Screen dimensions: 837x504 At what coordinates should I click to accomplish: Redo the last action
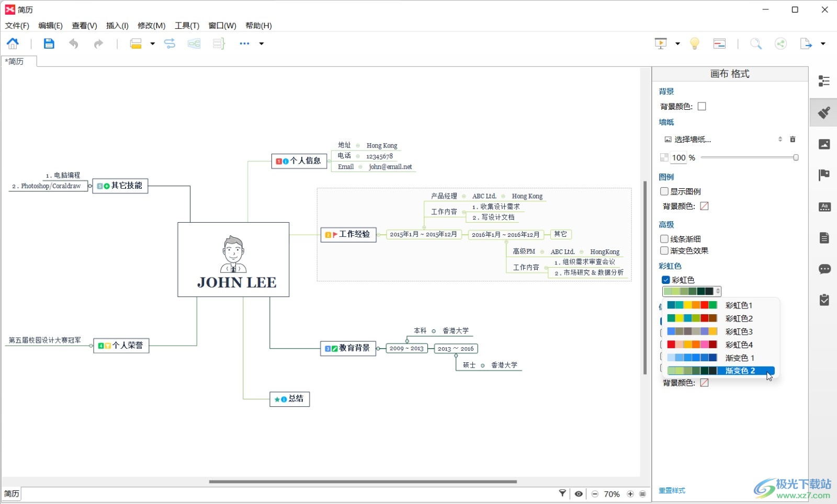(98, 43)
